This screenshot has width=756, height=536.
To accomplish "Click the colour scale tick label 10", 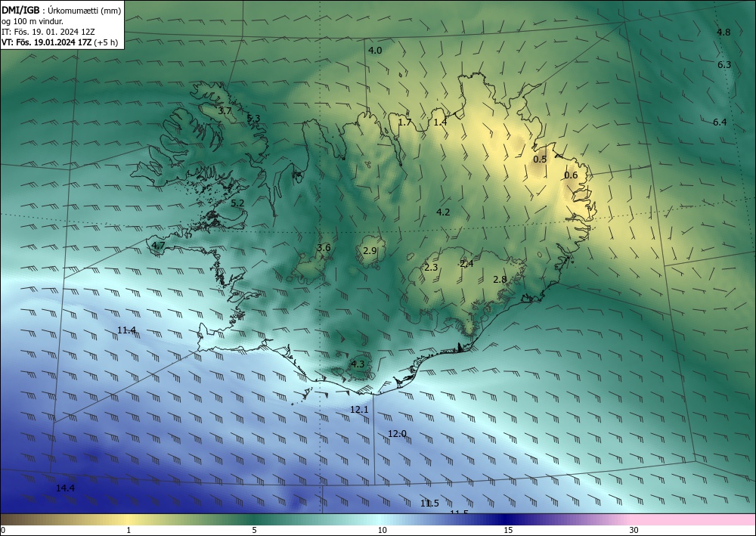I will (x=383, y=531).
